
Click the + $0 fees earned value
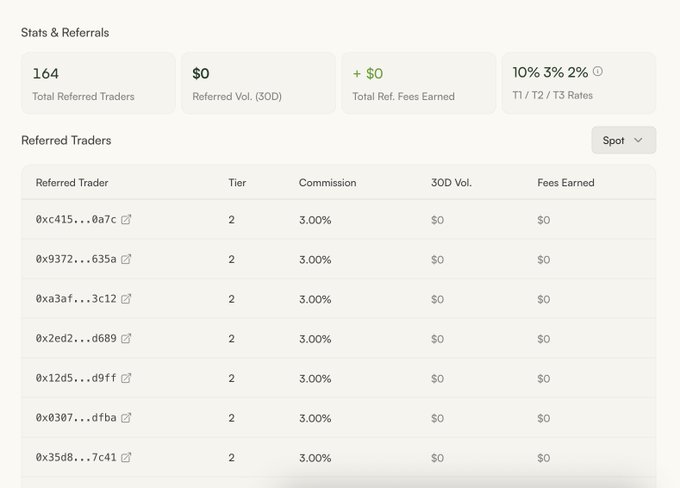click(368, 73)
